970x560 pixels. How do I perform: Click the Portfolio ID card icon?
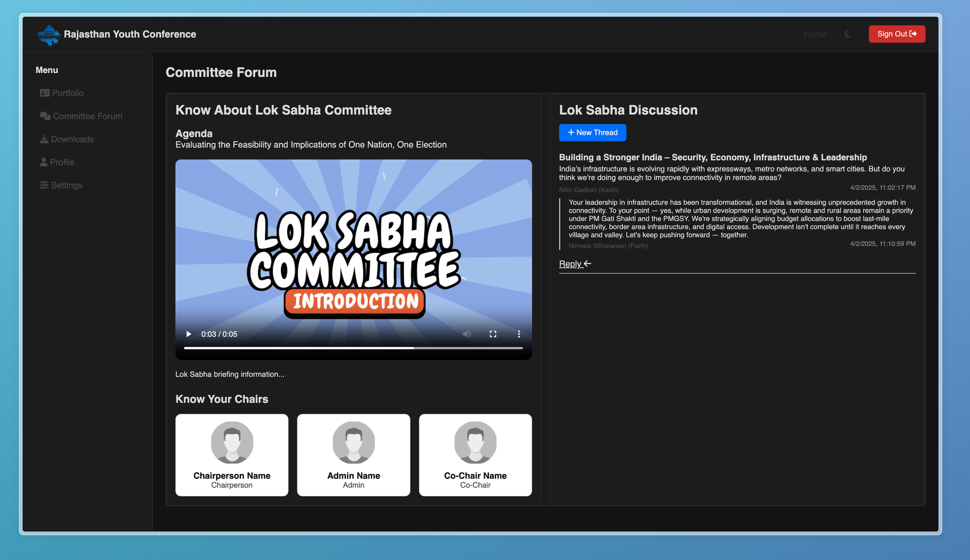coord(44,93)
